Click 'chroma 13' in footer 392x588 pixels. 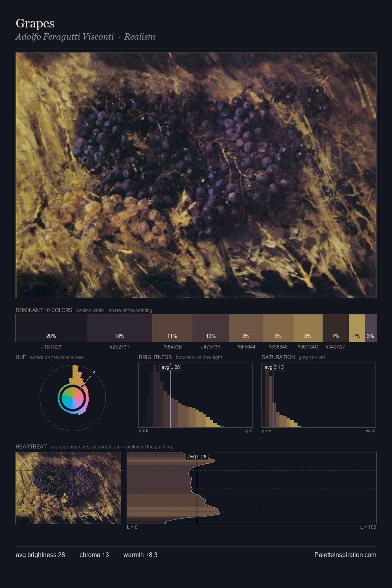(x=94, y=555)
